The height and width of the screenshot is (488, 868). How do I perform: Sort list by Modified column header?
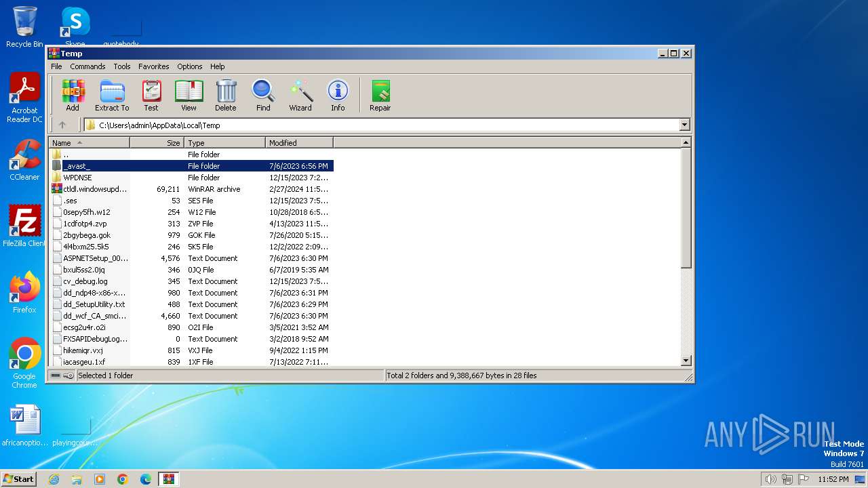[299, 143]
